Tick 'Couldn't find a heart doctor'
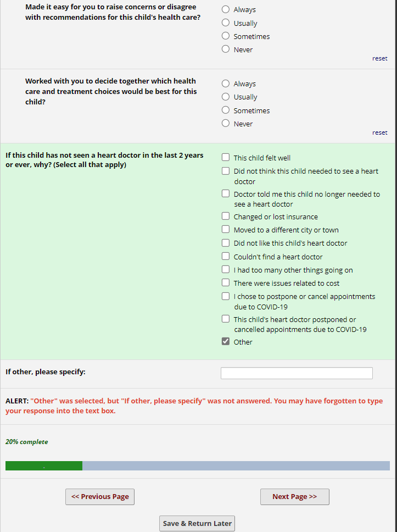Image resolution: width=397 pixels, height=532 pixels. 226,257
